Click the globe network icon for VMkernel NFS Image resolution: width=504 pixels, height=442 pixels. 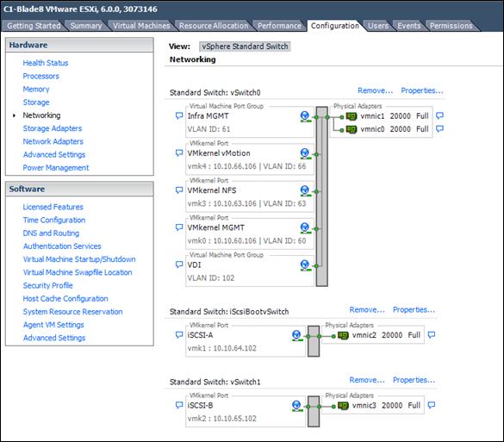(x=305, y=191)
